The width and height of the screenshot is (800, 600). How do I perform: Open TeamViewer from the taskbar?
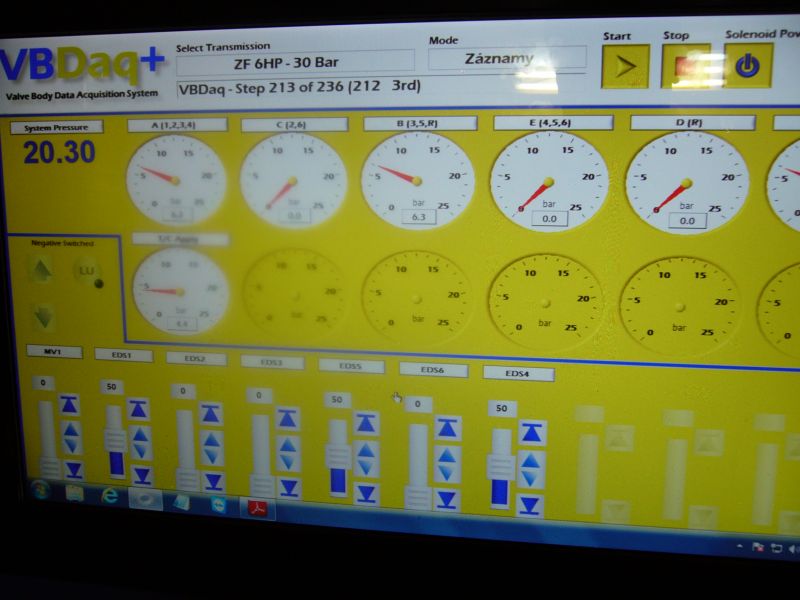(x=218, y=504)
